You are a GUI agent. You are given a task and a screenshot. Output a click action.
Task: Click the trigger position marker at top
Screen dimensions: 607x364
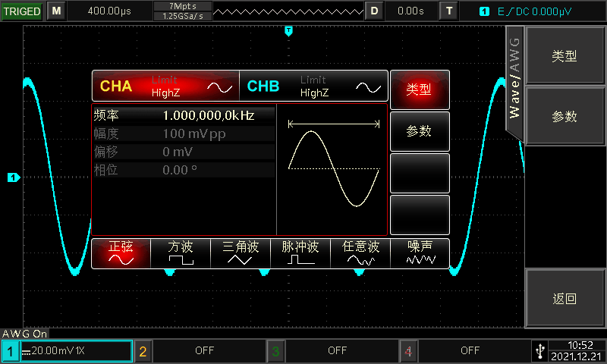click(288, 30)
